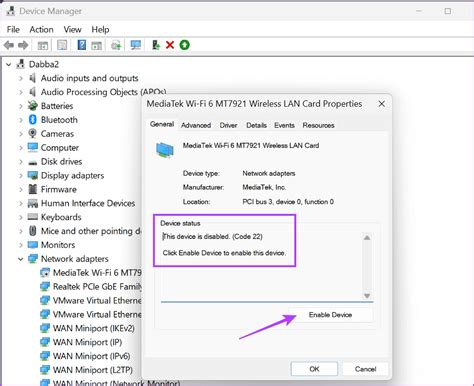Click Scan for hardware changes monitor icon
Viewport: 474px width, 386px height.
pyautogui.click(x=136, y=45)
